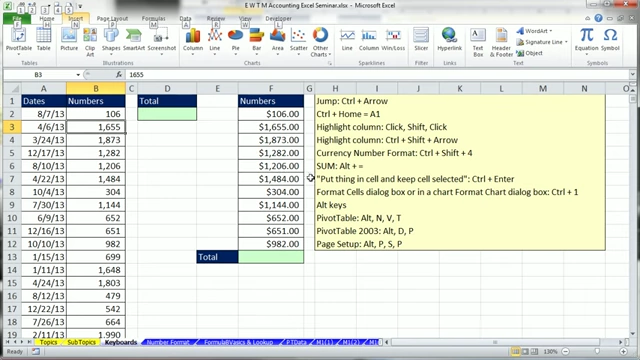Switch to Page Layout view in status bar

[x=525, y=351]
